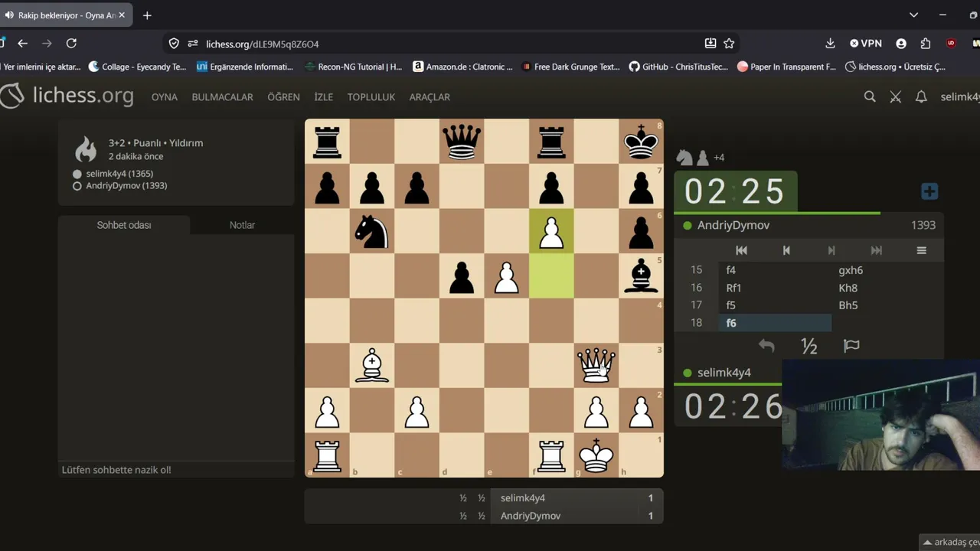The height and width of the screenshot is (551, 980).
Task: Open the TOPLULUK menu
Action: 371,97
